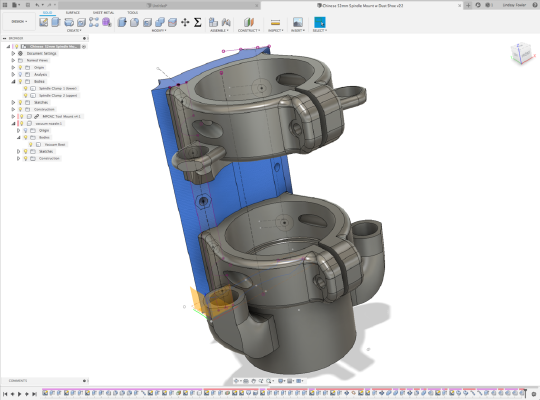Click the Hole tool icon
Viewport: 540px width, 400px height.
pyautogui.click(x=81, y=22)
